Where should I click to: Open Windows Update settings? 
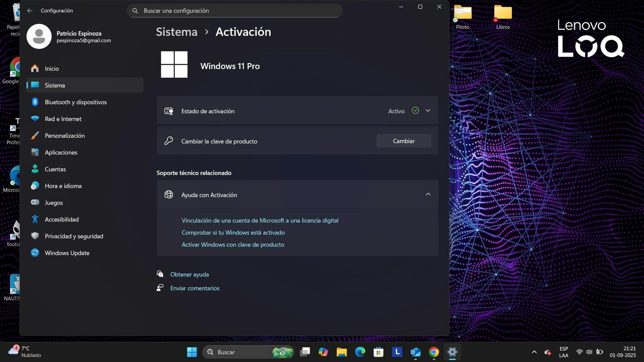point(85,253)
